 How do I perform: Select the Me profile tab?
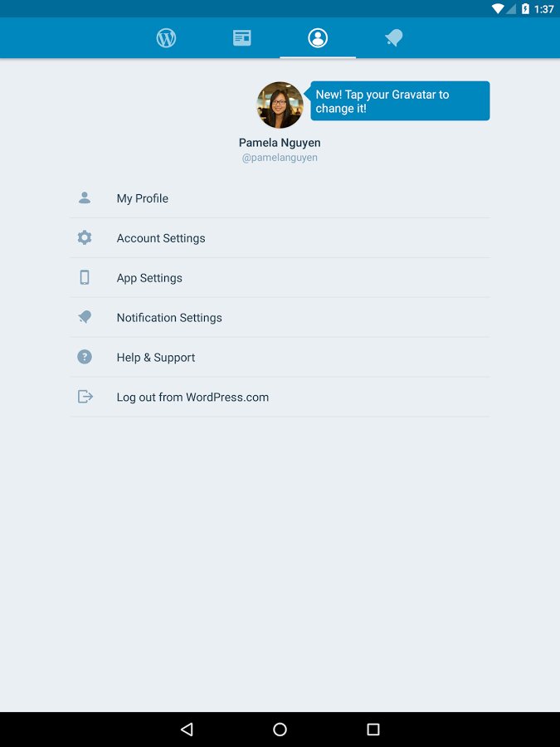pyautogui.click(x=318, y=38)
